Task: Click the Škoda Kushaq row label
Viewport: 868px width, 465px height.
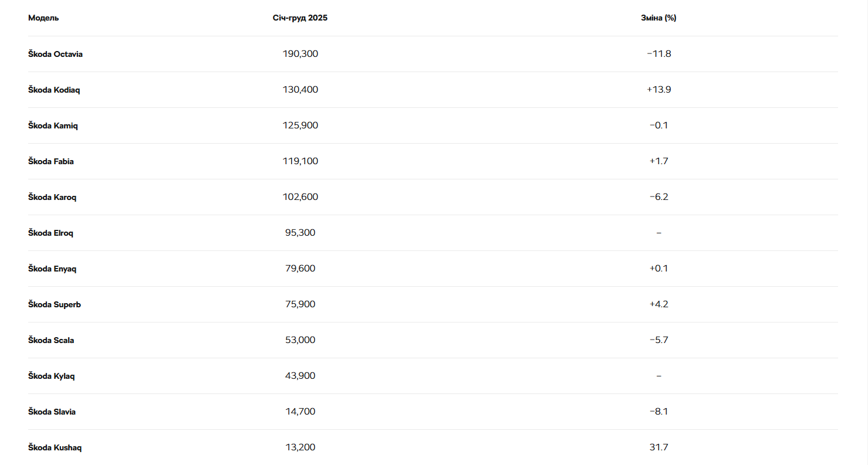Action: tap(55, 447)
